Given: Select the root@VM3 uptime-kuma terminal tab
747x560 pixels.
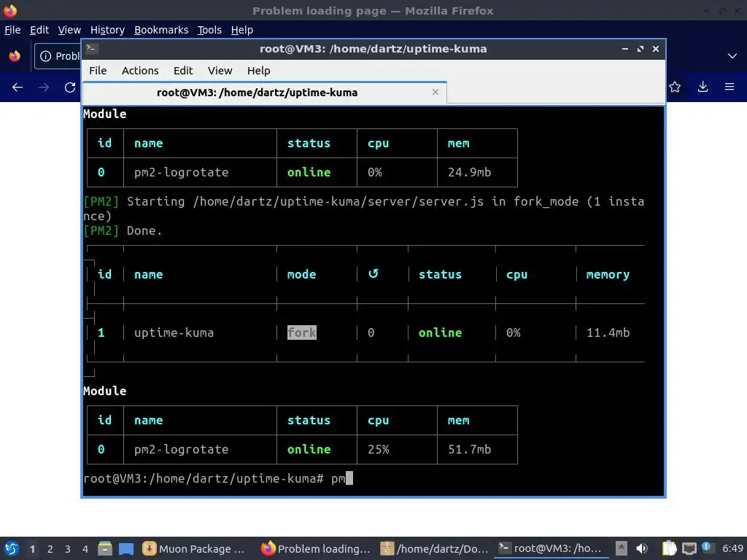Looking at the screenshot, I should pyautogui.click(x=264, y=93).
